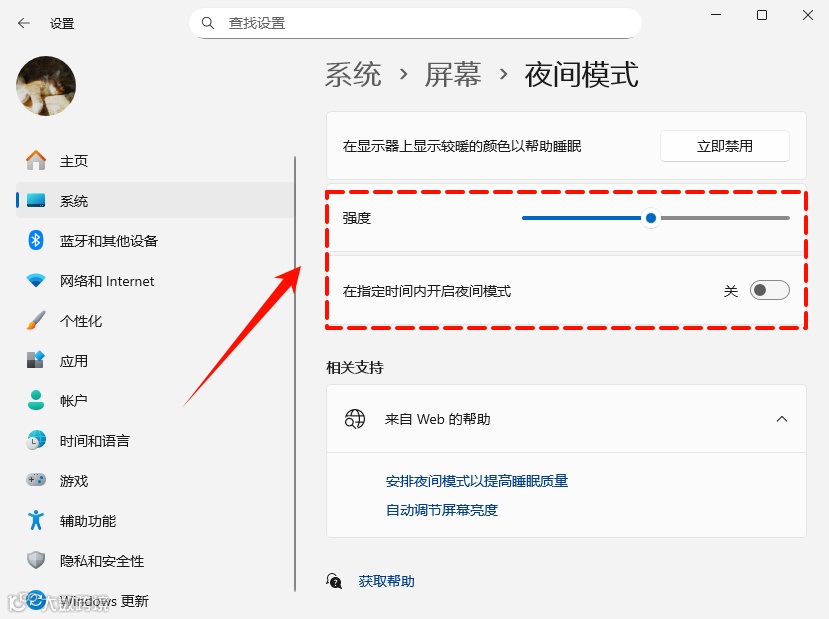The image size is (829, 619).
Task: Click the Get help headset icon
Action: (334, 581)
